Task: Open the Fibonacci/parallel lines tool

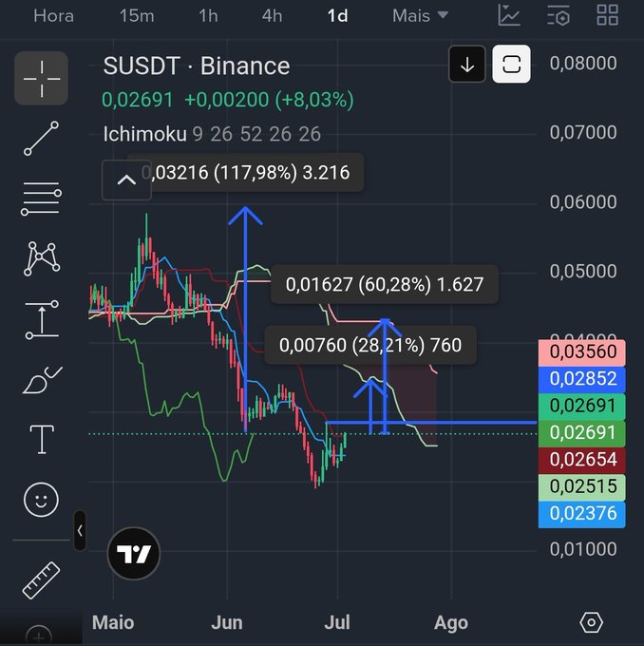Action: tap(41, 199)
